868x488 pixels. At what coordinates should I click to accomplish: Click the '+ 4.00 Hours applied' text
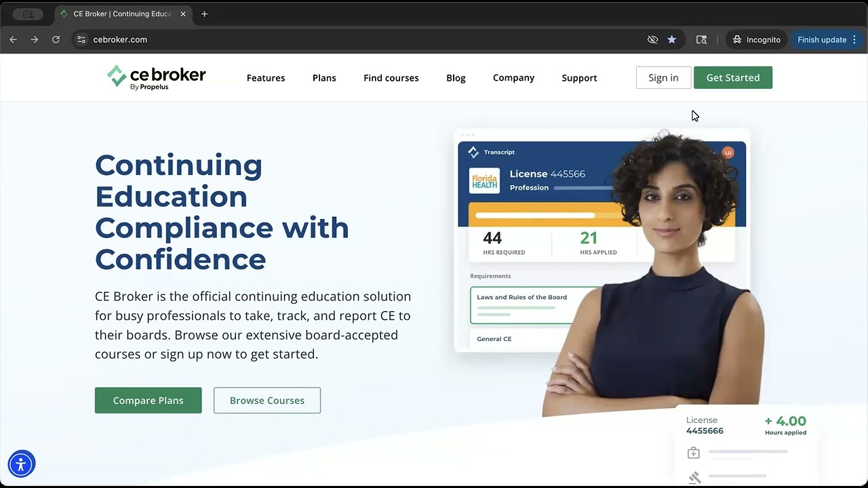point(785,425)
